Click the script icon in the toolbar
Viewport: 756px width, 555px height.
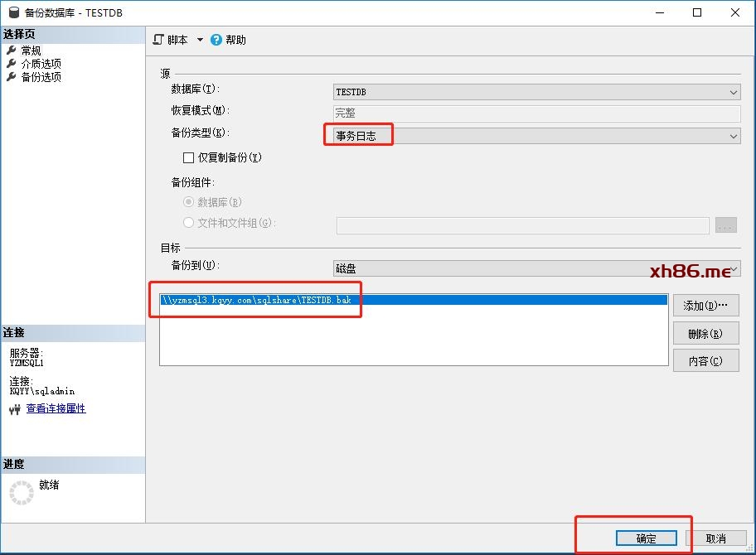pyautogui.click(x=159, y=40)
